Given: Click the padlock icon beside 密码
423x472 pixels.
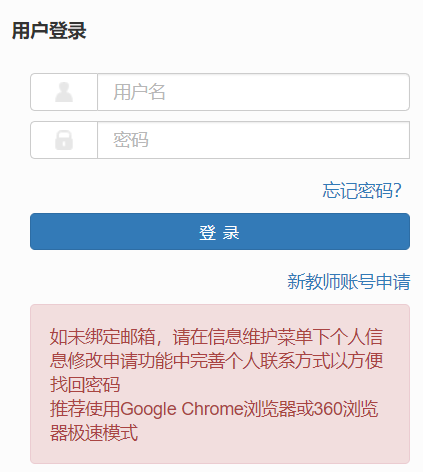Looking at the screenshot, I should (64, 140).
